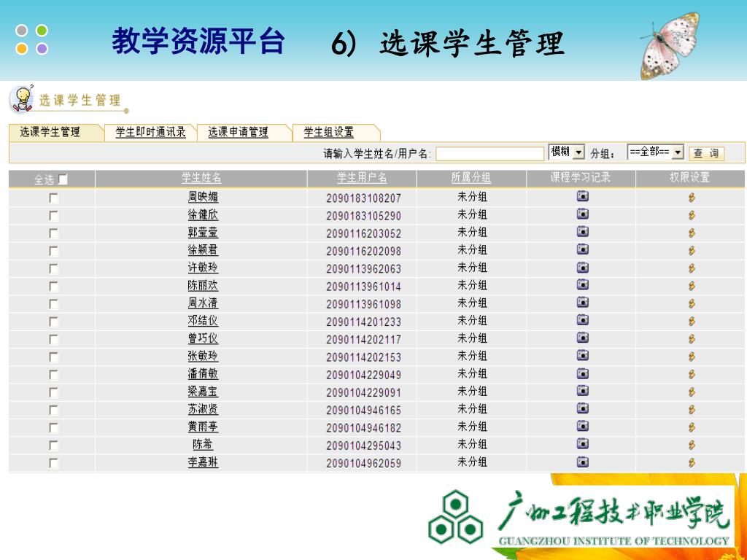This screenshot has height=560, width=747.
Task: Expand the 模糊 search mode dropdown
Action: (x=579, y=152)
